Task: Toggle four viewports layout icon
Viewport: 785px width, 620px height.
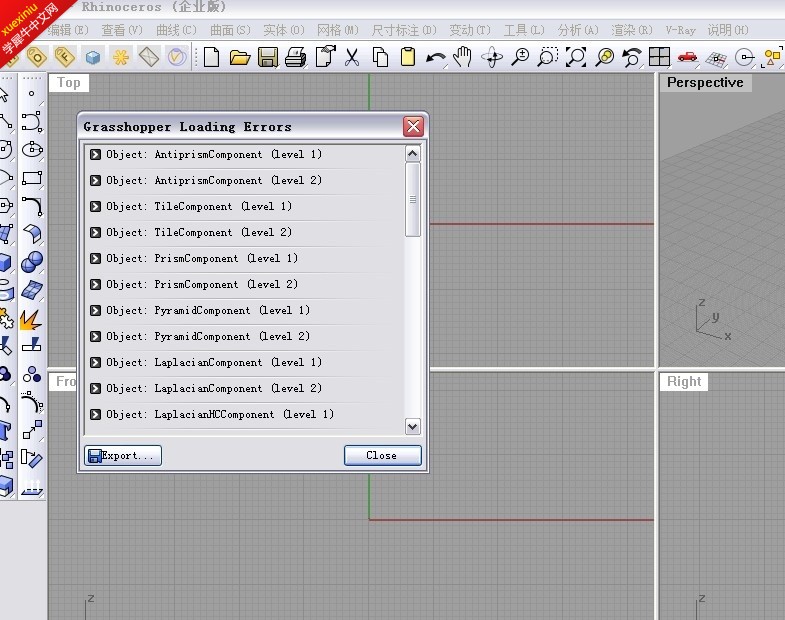Action: 659,57
